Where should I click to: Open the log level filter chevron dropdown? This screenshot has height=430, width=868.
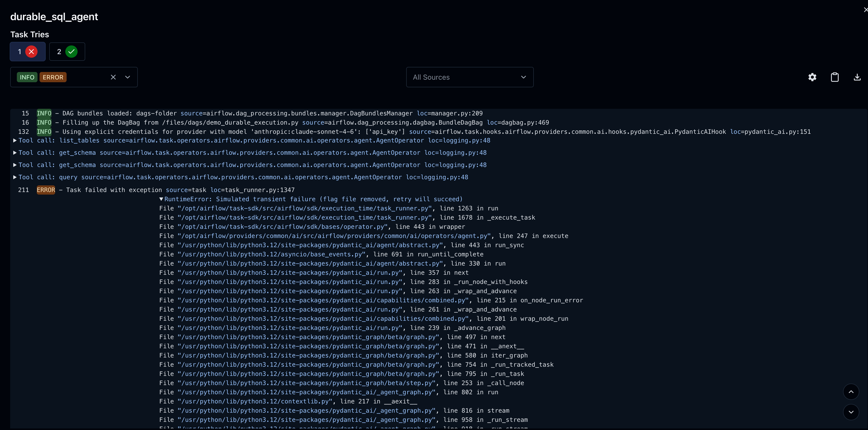coord(128,77)
